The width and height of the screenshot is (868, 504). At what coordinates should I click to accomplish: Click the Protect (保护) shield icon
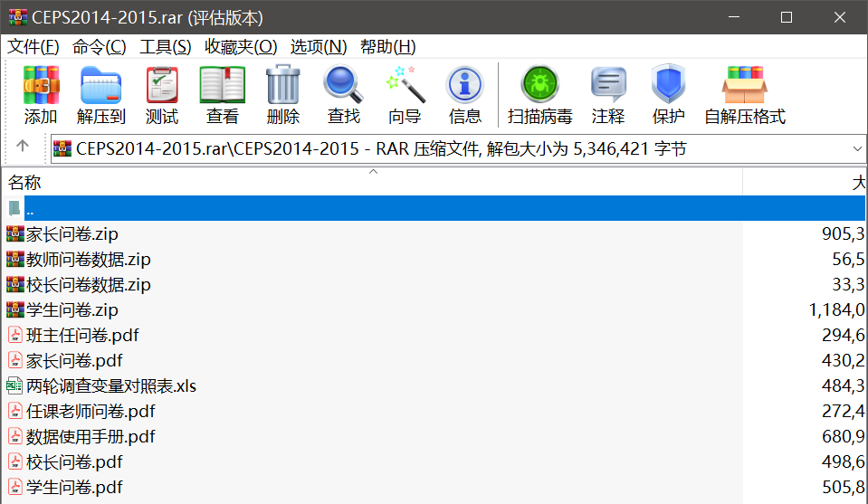pyautogui.click(x=668, y=85)
